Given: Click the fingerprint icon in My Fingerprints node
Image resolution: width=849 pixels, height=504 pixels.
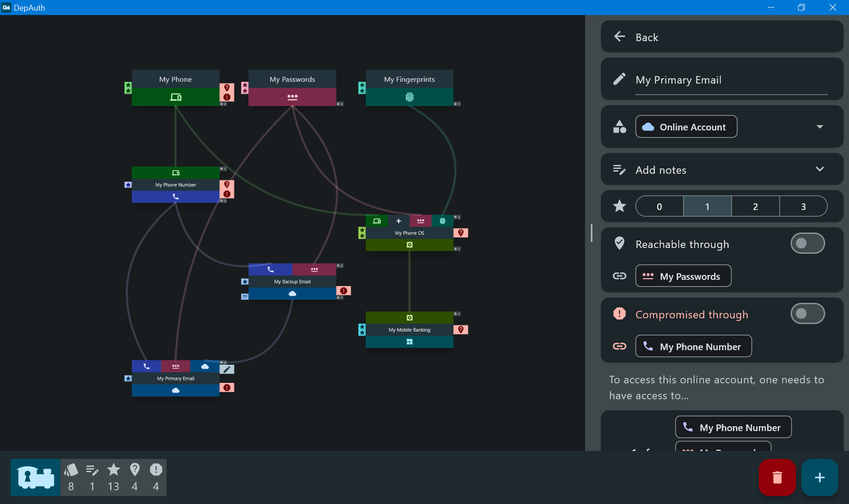Looking at the screenshot, I should 409,97.
